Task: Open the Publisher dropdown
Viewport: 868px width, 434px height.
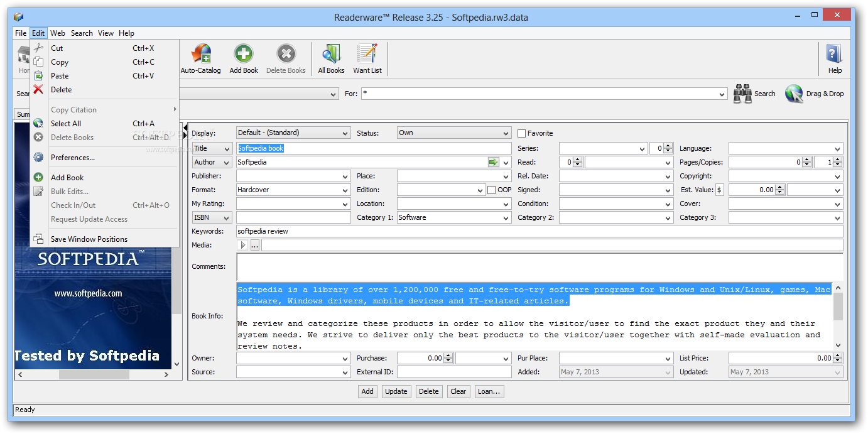Action: 293,176
